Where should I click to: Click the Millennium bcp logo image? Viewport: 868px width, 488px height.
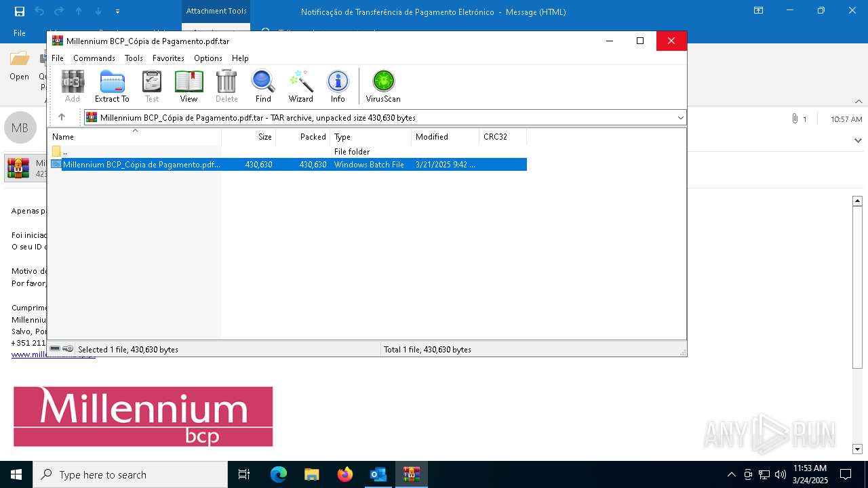coord(143,416)
